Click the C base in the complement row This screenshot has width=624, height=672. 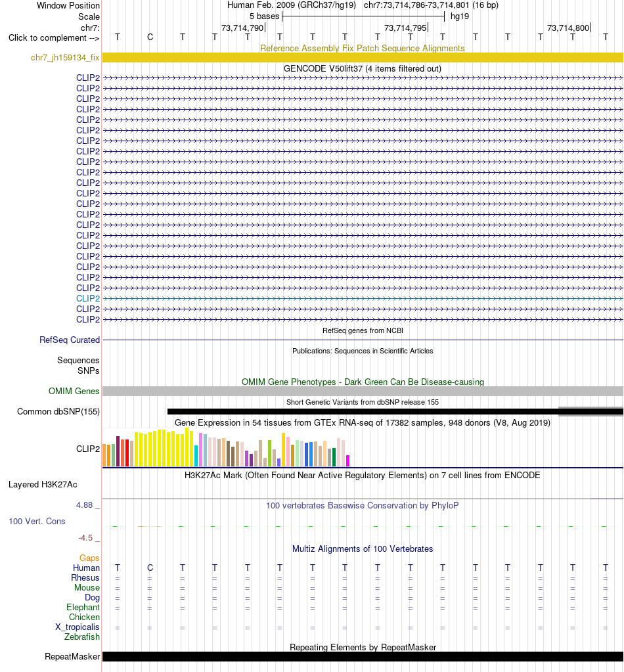(x=150, y=37)
